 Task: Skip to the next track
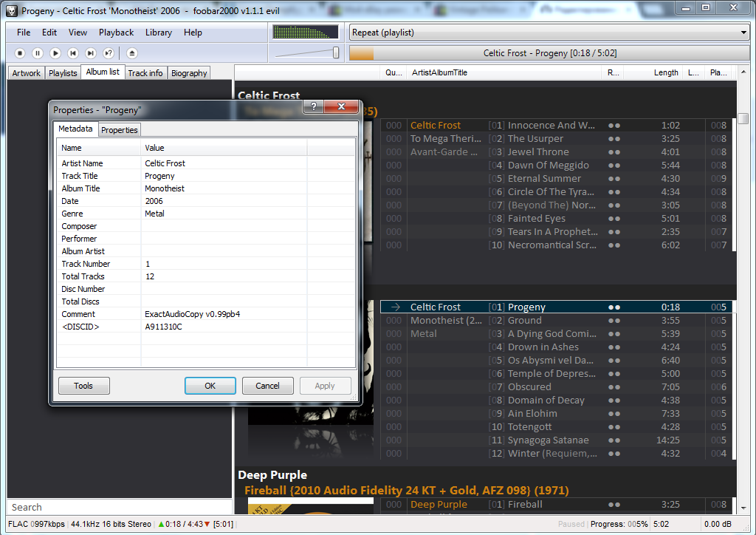91,53
